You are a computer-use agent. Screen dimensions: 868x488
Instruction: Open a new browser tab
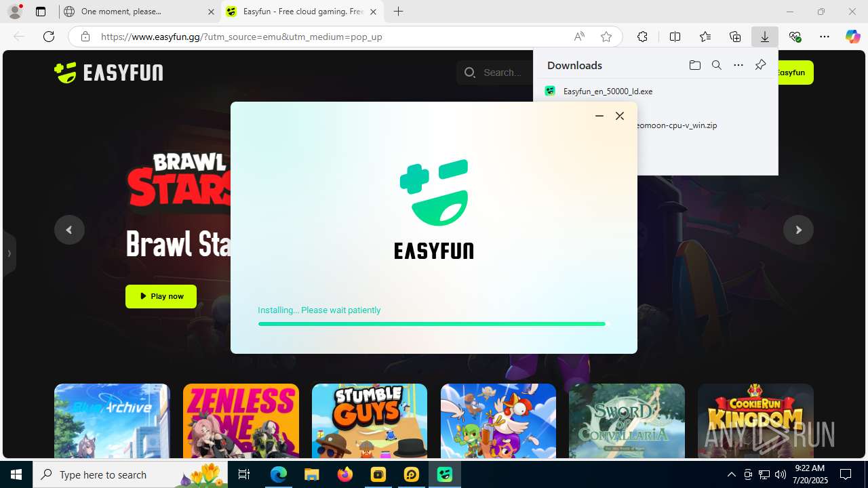pyautogui.click(x=399, y=12)
